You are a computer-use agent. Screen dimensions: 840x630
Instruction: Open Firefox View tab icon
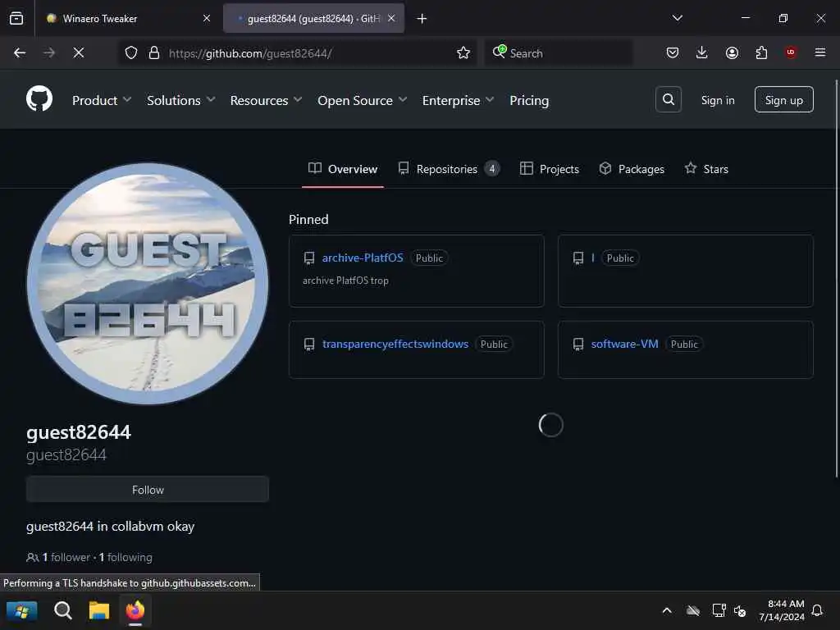(16, 18)
